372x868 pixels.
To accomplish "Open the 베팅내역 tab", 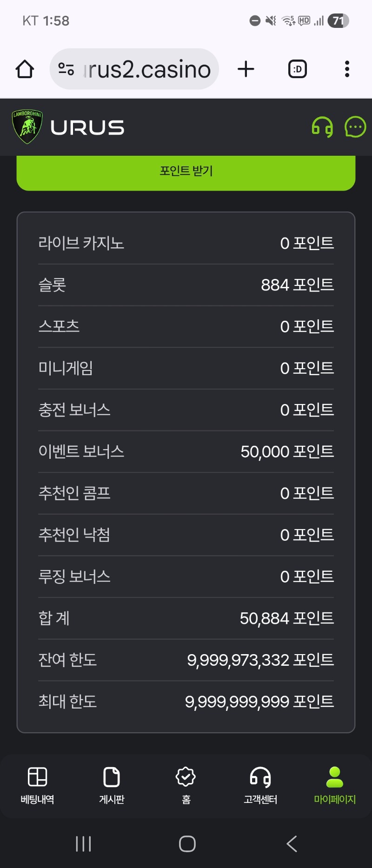I will pos(37,785).
